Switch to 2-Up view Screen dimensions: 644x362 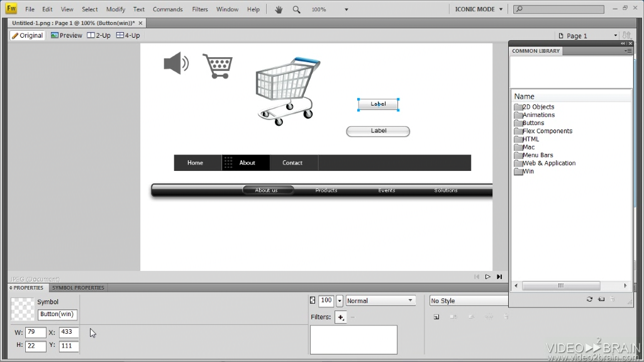(x=99, y=36)
